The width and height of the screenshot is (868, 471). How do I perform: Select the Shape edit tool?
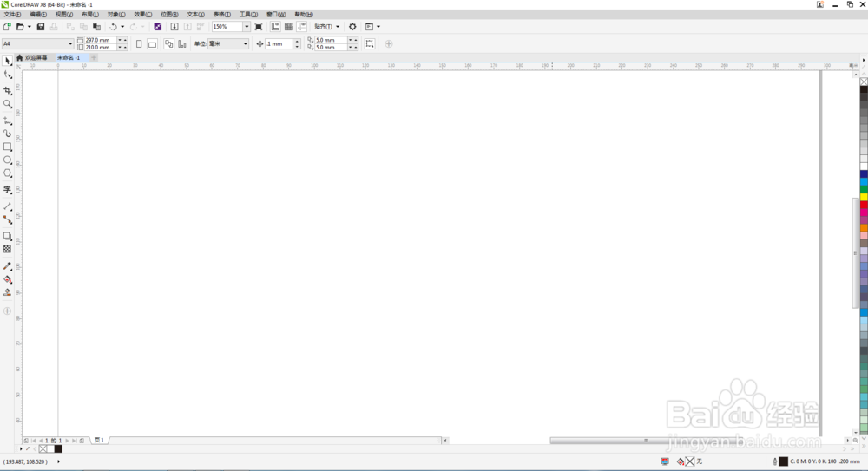[x=7, y=75]
